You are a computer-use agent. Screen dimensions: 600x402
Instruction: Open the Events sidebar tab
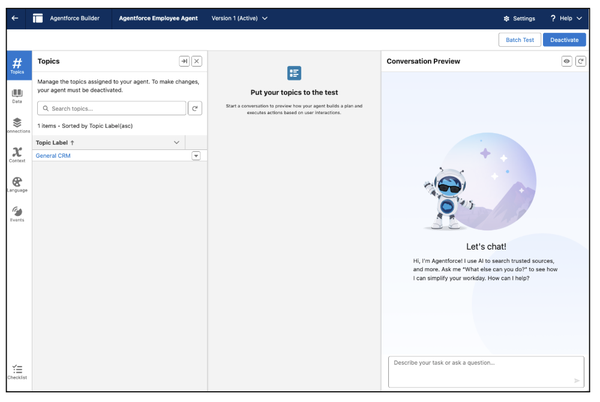pos(17,214)
